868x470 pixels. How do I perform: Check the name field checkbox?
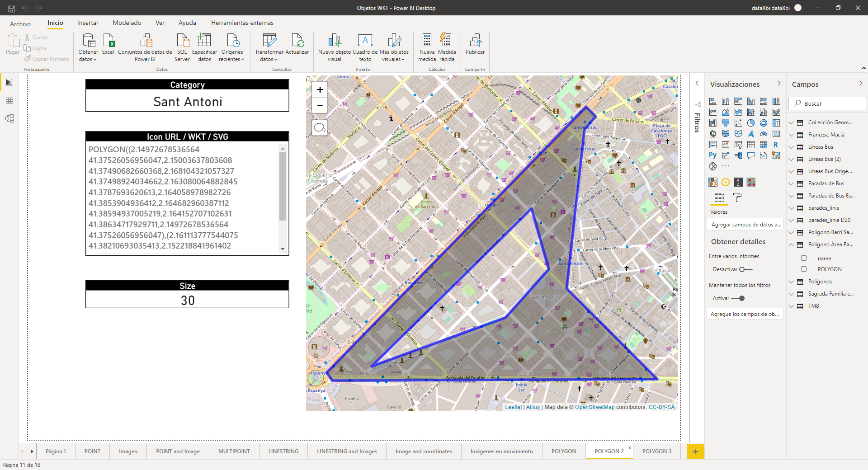[804, 258]
